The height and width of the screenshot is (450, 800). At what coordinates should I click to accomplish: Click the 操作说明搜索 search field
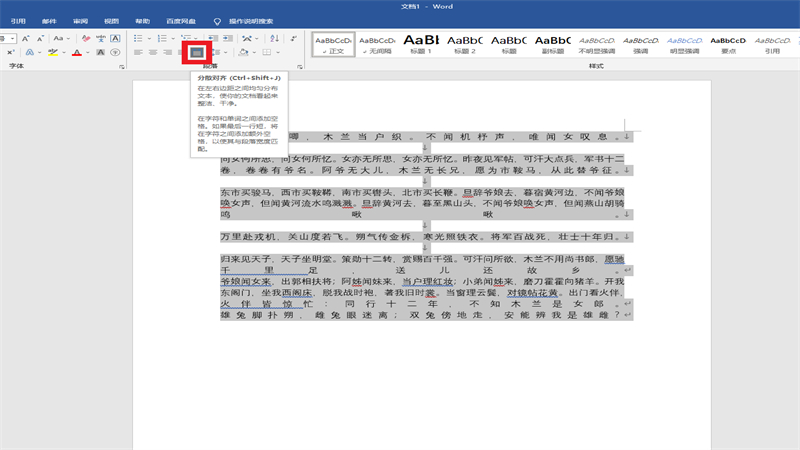(x=251, y=21)
